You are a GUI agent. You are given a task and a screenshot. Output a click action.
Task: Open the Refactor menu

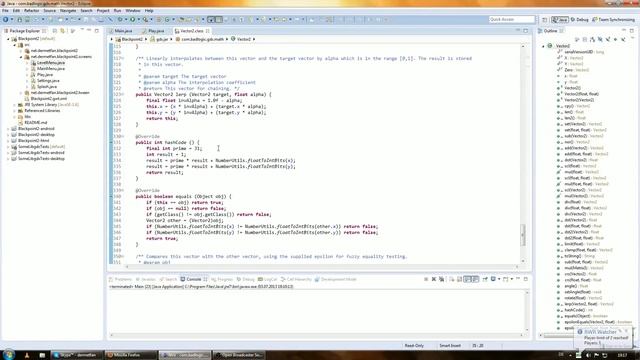coord(31,11)
